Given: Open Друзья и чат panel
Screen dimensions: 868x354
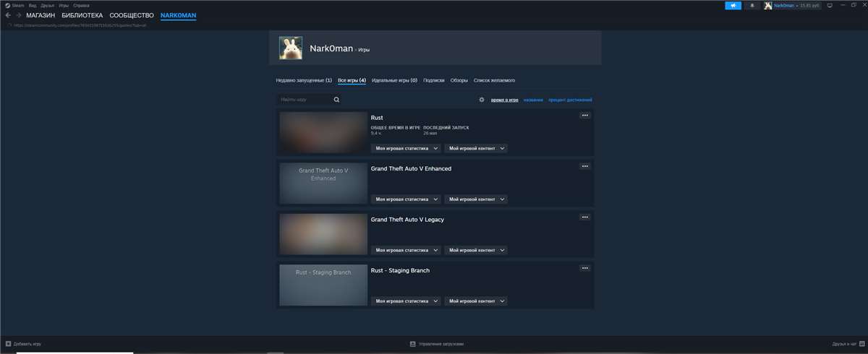Looking at the screenshot, I should tap(844, 344).
